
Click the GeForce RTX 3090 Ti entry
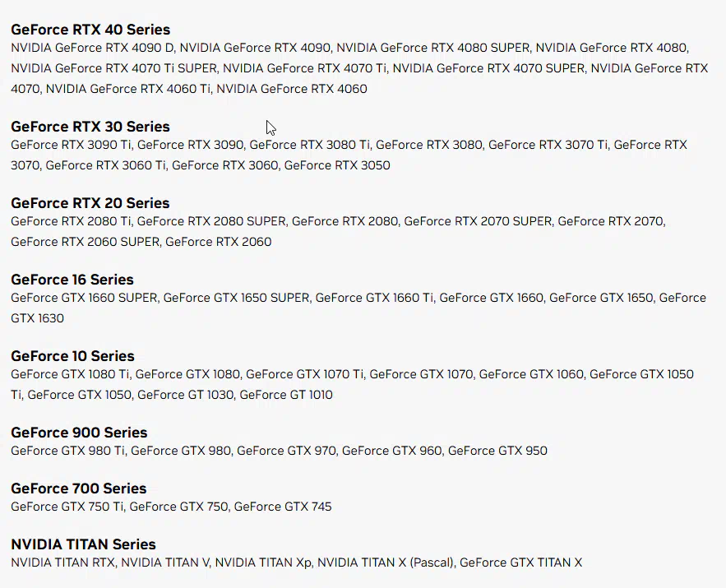click(x=71, y=145)
